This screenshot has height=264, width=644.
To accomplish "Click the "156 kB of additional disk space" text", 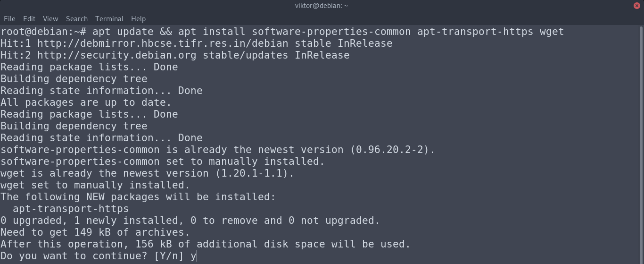I will click(264, 244).
